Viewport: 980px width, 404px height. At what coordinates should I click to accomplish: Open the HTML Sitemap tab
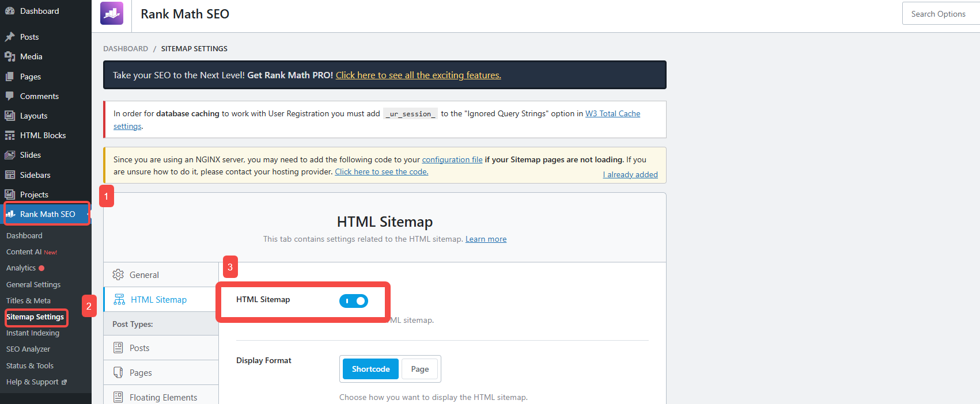coord(158,300)
